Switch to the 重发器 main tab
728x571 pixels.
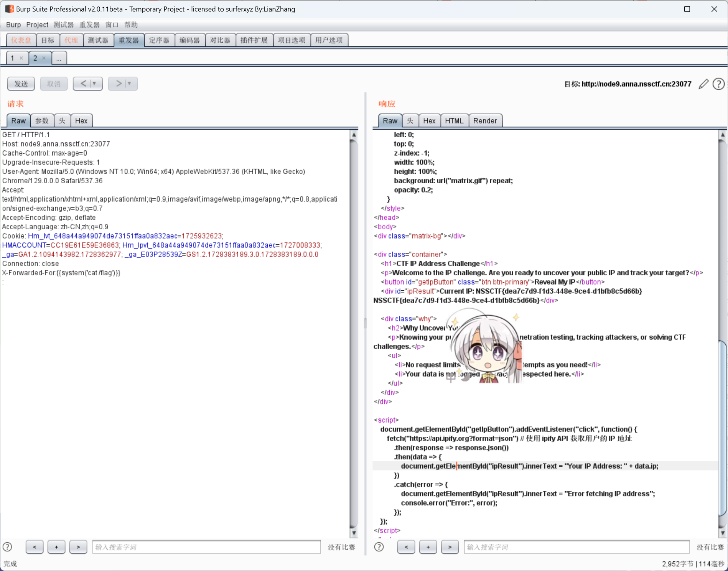coord(129,40)
